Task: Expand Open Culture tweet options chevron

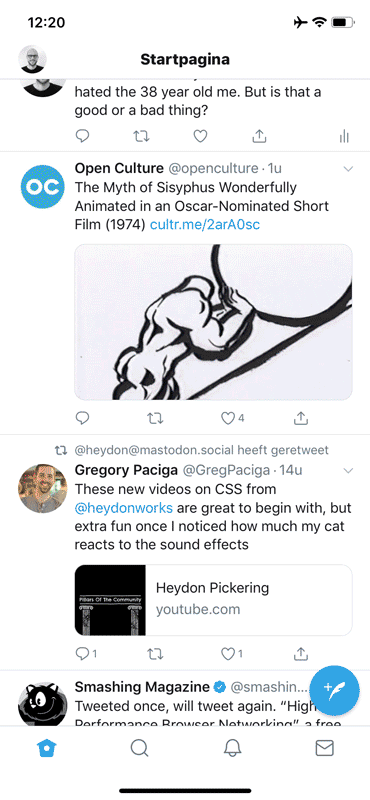Action: tap(349, 169)
